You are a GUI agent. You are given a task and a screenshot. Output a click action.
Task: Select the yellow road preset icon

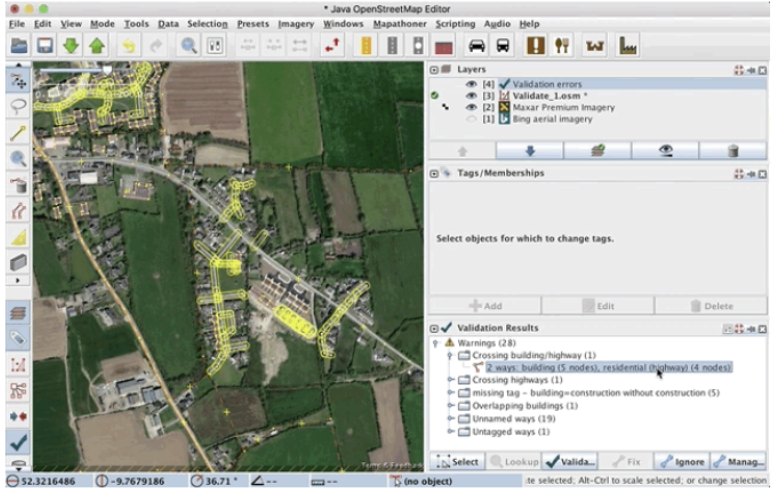point(366,46)
